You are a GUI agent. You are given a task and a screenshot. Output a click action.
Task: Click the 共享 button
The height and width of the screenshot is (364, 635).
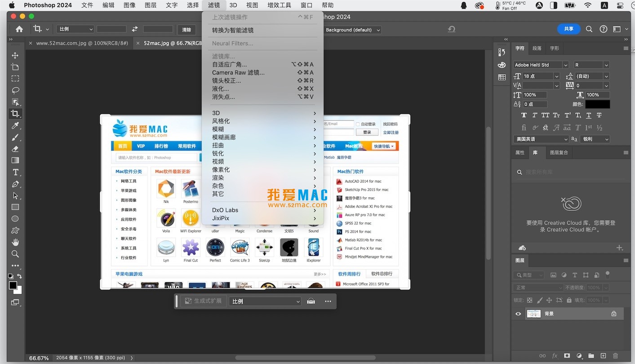click(568, 29)
